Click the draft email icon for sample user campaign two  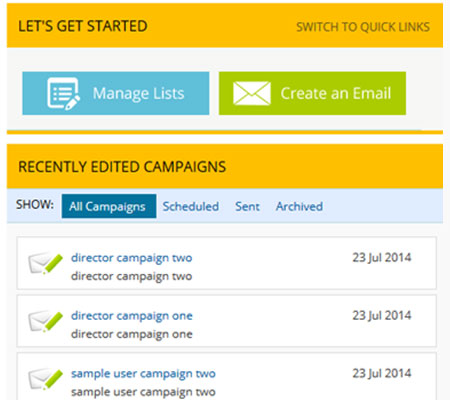click(x=46, y=379)
